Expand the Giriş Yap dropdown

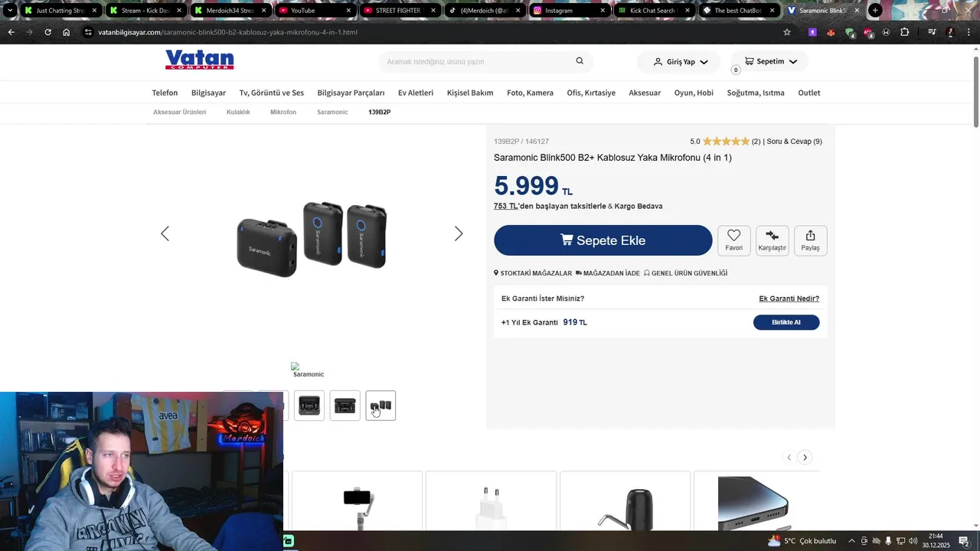(x=681, y=62)
